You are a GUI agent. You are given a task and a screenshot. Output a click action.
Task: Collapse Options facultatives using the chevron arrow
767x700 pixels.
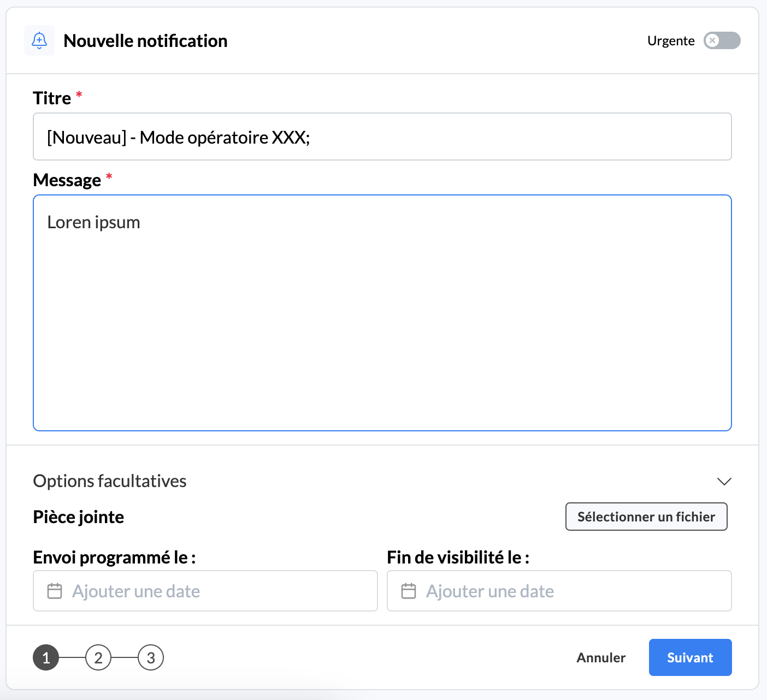pyautogui.click(x=724, y=481)
